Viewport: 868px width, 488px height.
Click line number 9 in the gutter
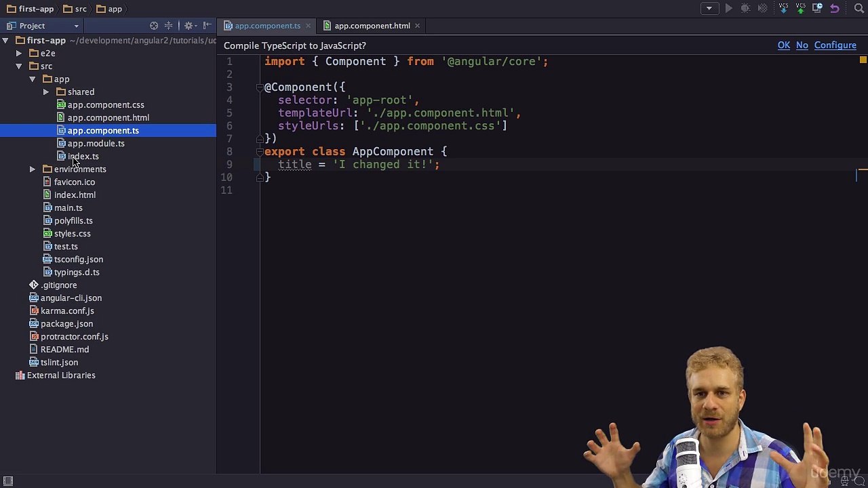[229, 165]
